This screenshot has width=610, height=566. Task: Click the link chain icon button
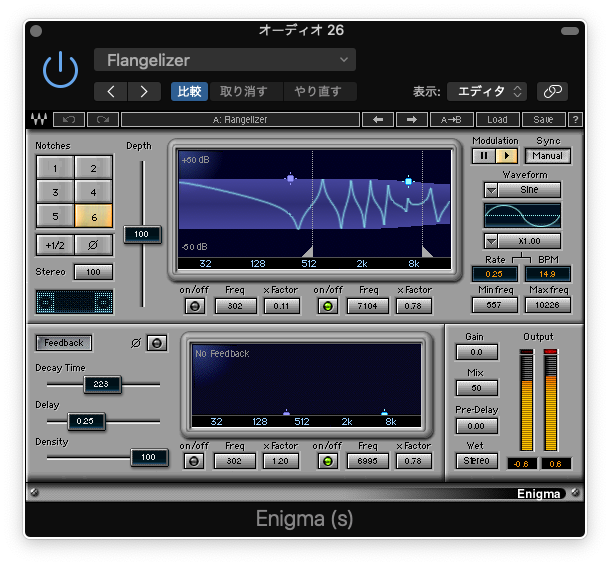(x=552, y=91)
